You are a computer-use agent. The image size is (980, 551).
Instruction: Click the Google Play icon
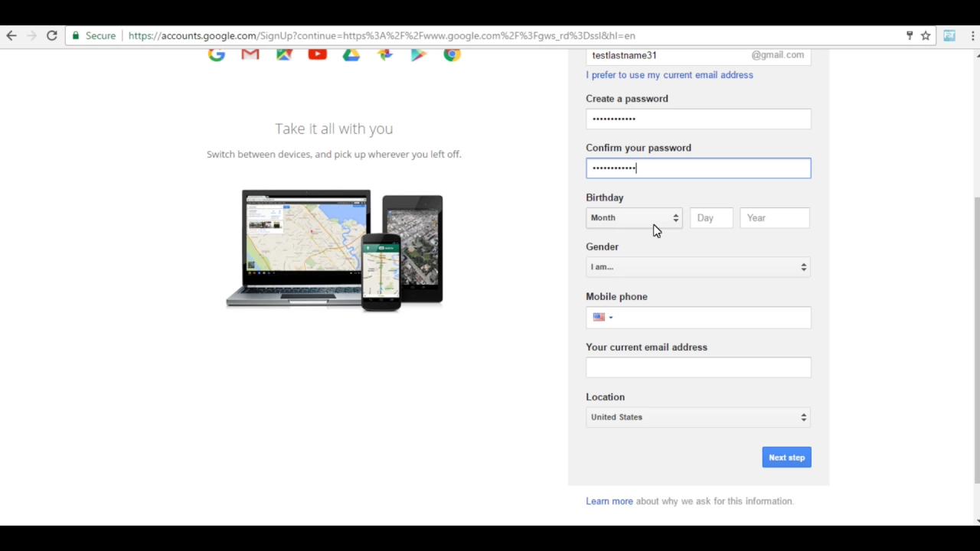click(419, 54)
